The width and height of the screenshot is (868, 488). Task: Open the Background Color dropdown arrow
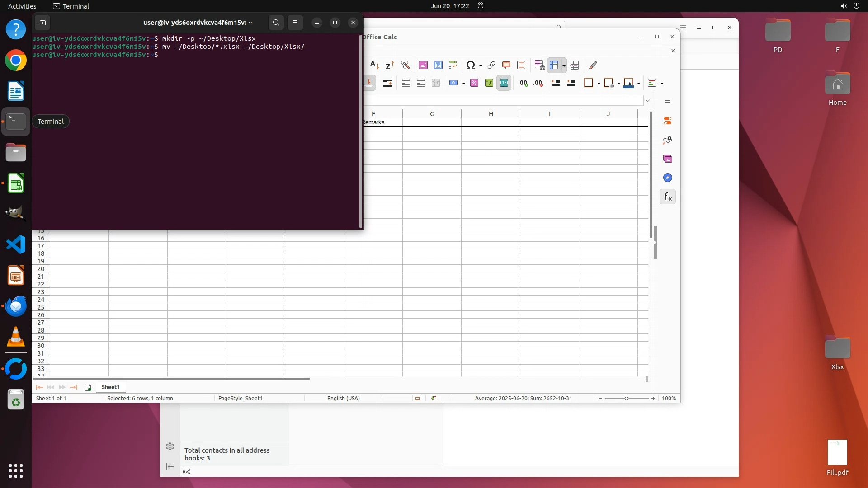638,84
